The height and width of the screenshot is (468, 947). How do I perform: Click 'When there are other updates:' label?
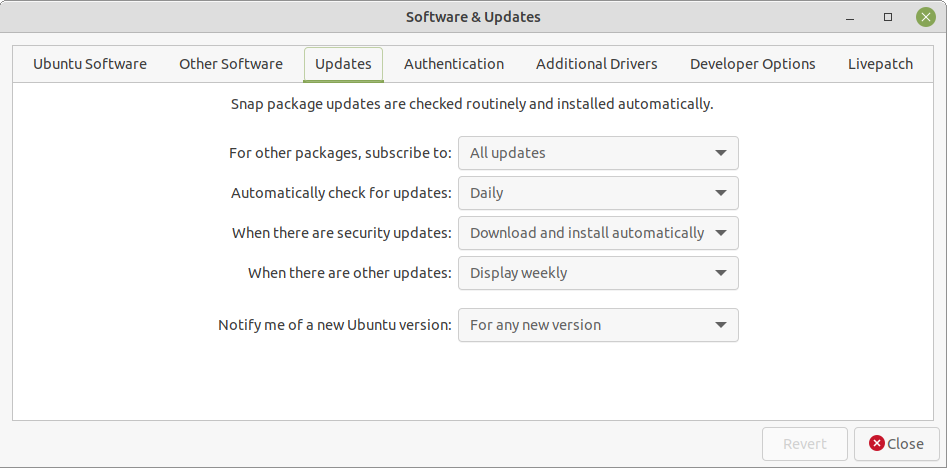tap(350, 273)
